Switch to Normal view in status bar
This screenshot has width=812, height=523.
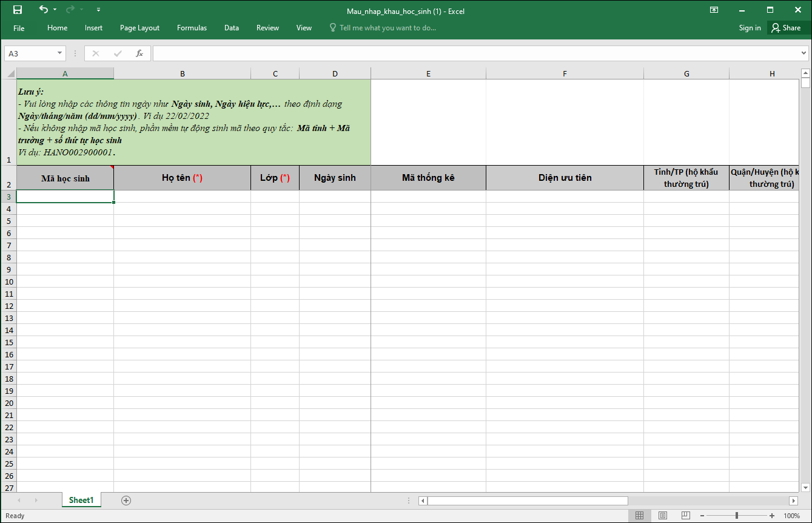coord(639,516)
